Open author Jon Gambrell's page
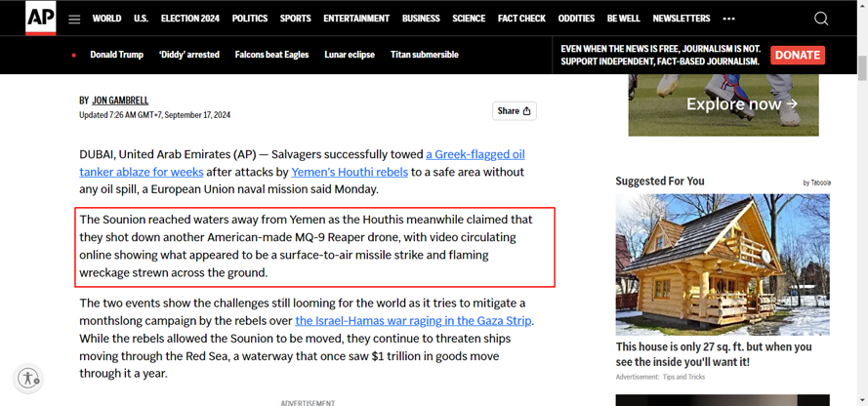This screenshot has height=406, width=868. tap(120, 101)
